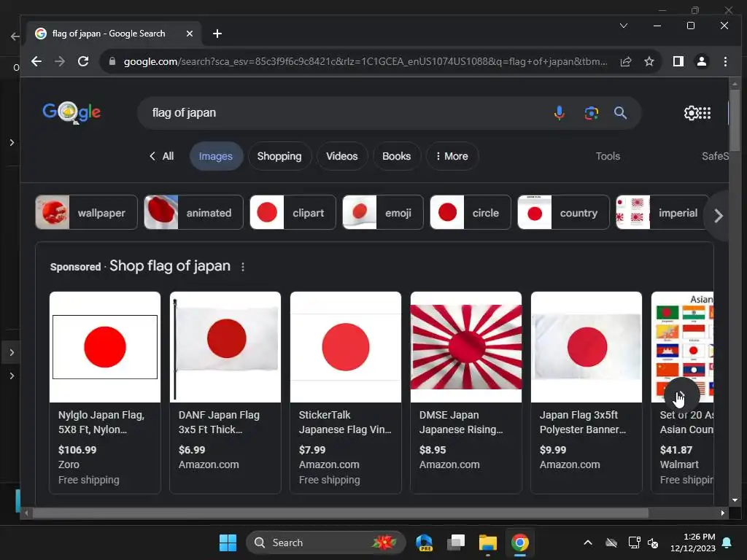
Task: Click the horizontal page scrollbar
Action: tap(340, 513)
